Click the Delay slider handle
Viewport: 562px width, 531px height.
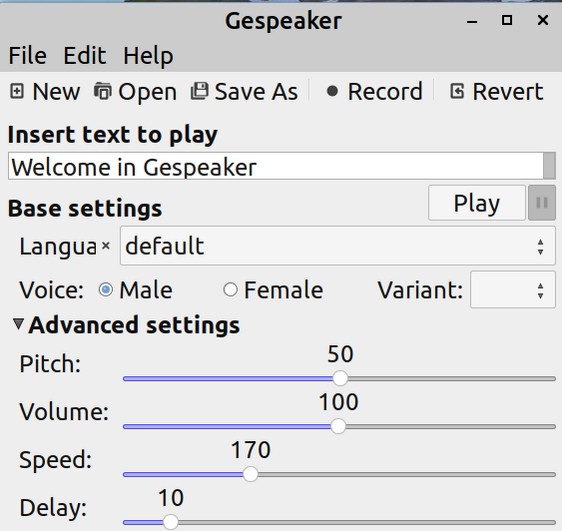click(171, 522)
